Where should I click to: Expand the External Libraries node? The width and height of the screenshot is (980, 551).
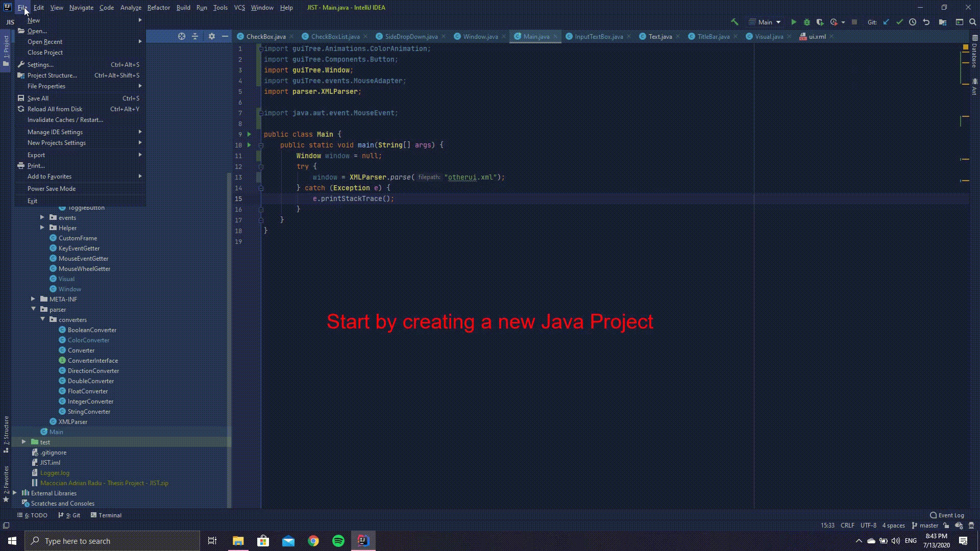point(15,493)
